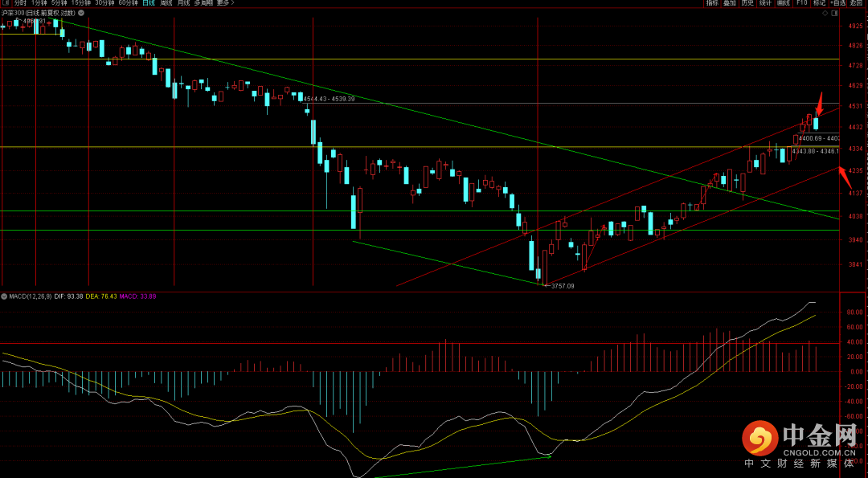The height and width of the screenshot is (478, 868).
Task: Click the small panel icon before 分时
Action: click(x=5, y=2)
